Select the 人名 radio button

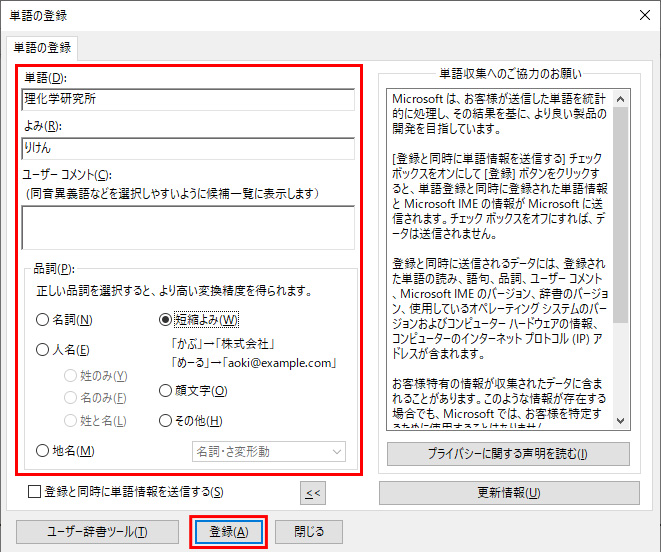point(43,350)
